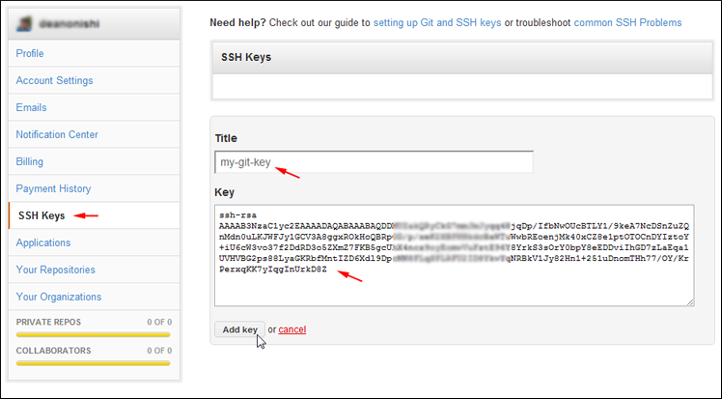Open the common SSH Problems link
Viewport: 722px width, 399px height.
[628, 23]
